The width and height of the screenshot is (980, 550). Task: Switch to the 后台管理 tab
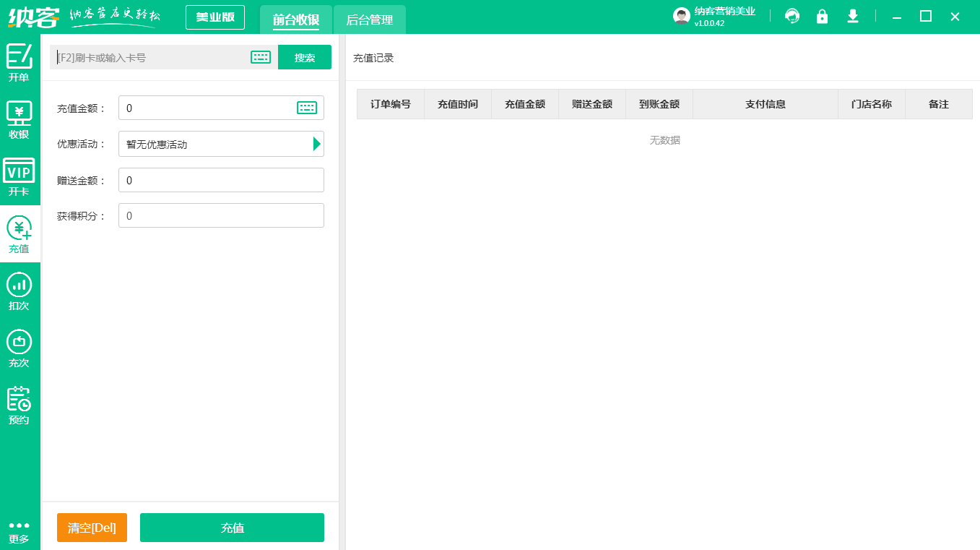[x=370, y=20]
